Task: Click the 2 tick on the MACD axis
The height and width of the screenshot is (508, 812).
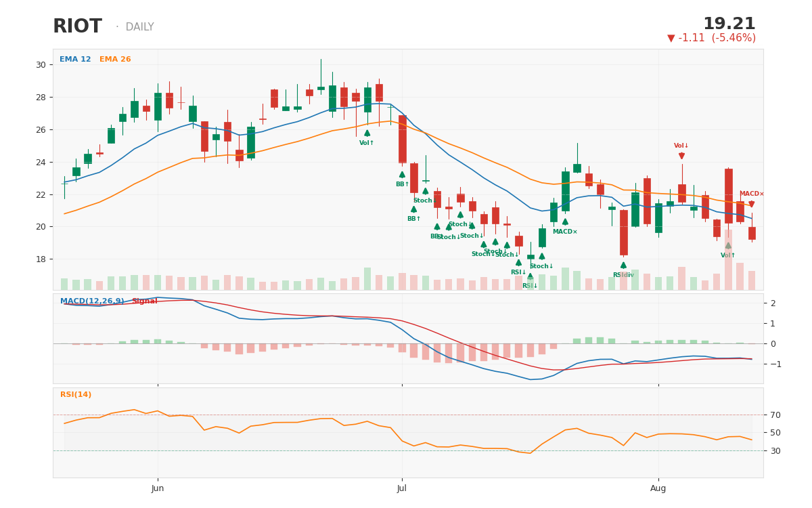Action: [x=773, y=303]
